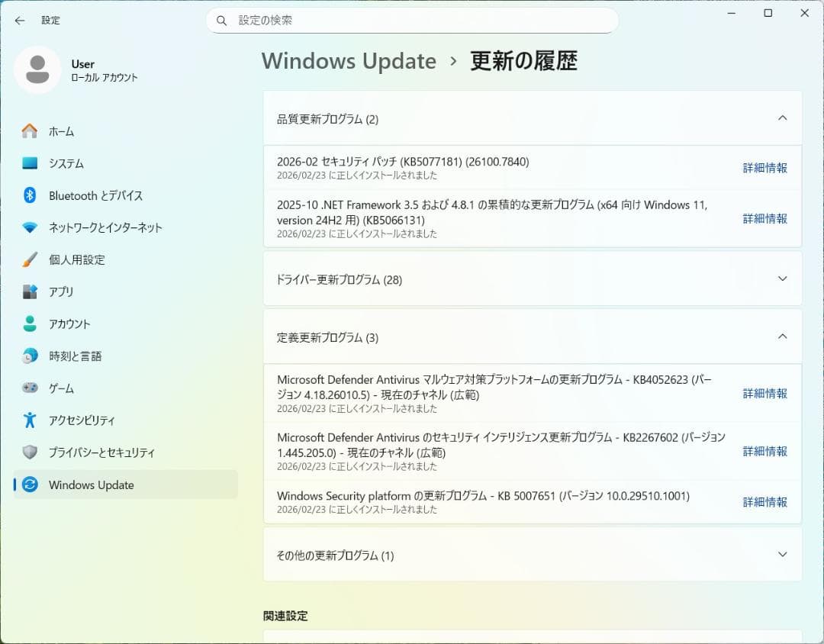Click the アカウント sidebar label
Viewport: 824px width, 644px height.
[x=69, y=324]
